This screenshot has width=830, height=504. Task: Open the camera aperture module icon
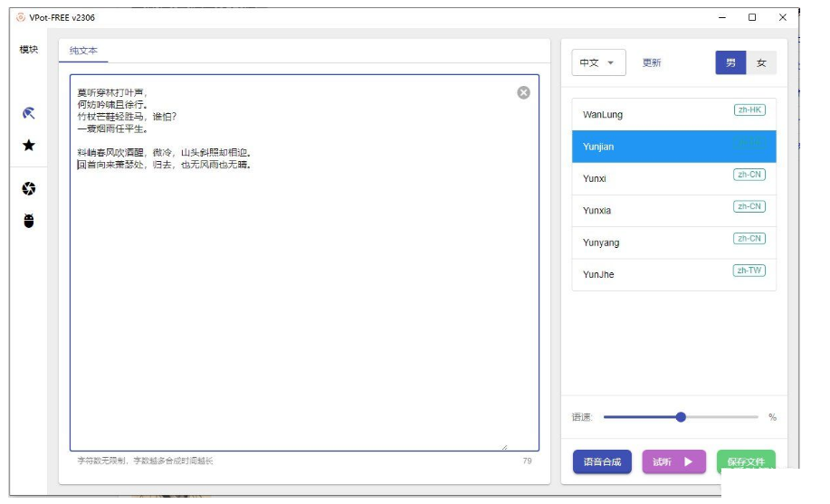[x=29, y=188]
